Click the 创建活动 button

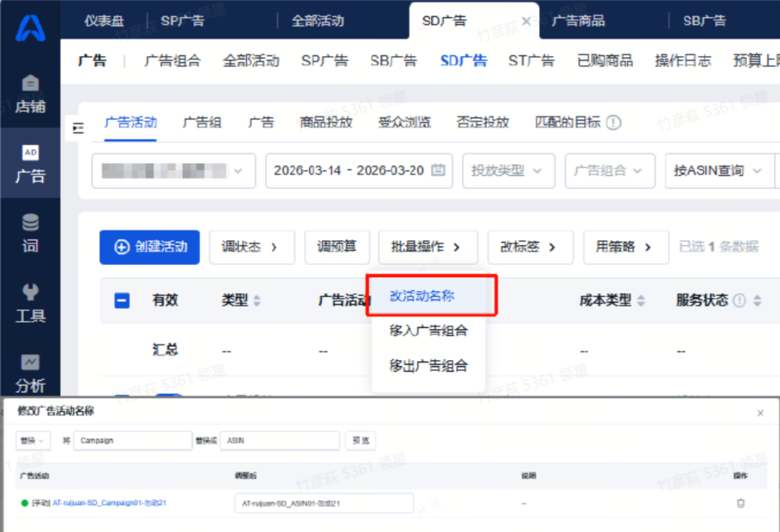(150, 247)
